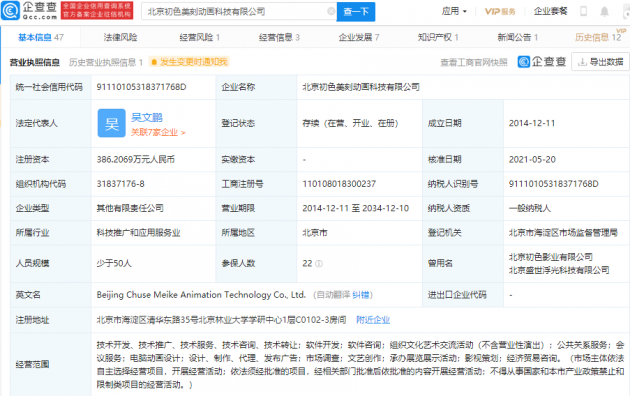Open the 企查查 logo beside 导出数据
This screenshot has width=630, height=396.
[542, 62]
